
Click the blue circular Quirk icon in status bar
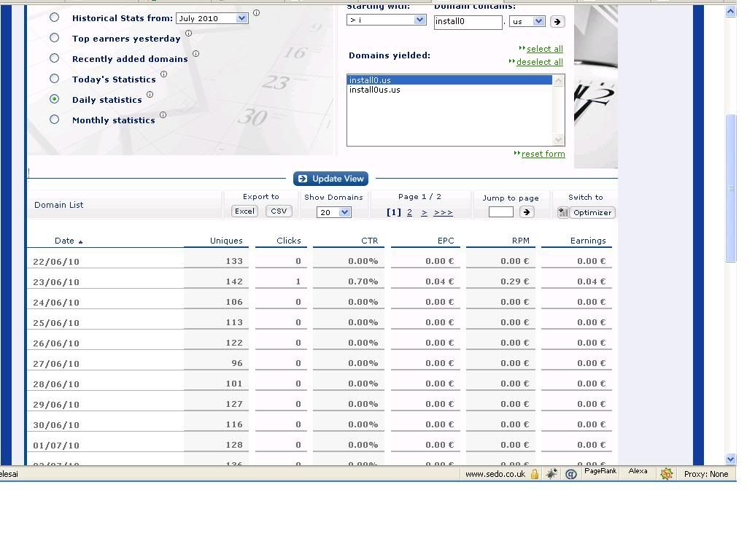coord(571,474)
